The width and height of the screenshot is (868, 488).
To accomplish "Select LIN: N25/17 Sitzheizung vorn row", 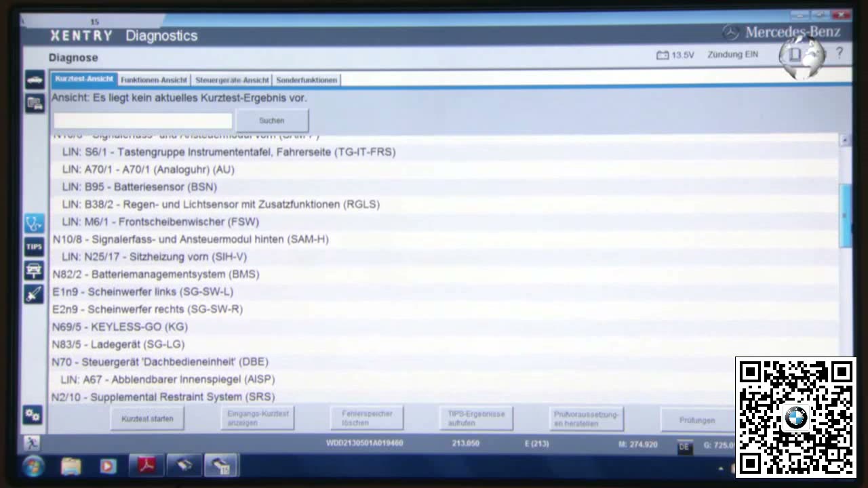I will click(444, 257).
